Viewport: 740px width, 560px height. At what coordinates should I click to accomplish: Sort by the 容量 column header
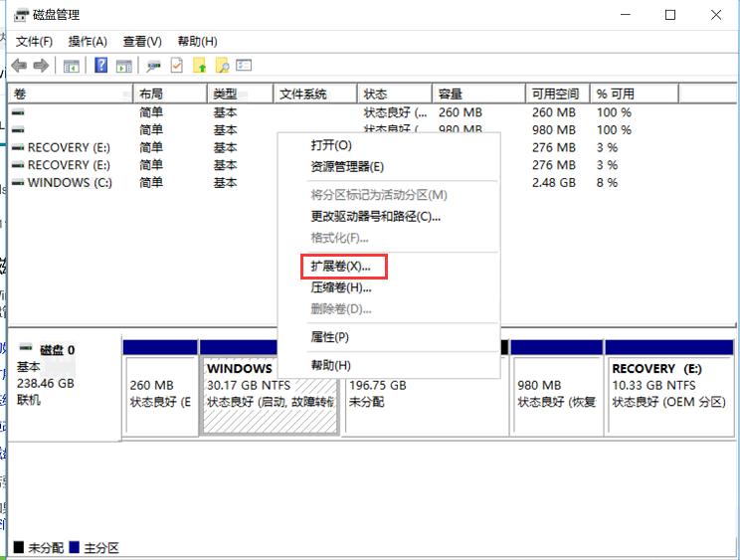point(478,93)
